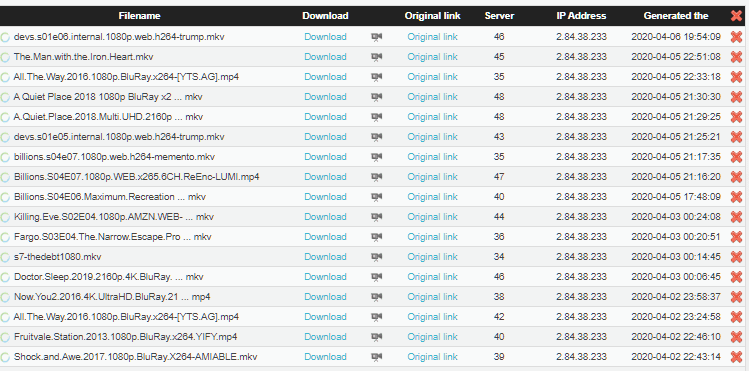Viewport: 749px width, 371px height.
Task: Click IP address in The.Man.with.the.Iron.Heart row
Action: click(x=581, y=57)
